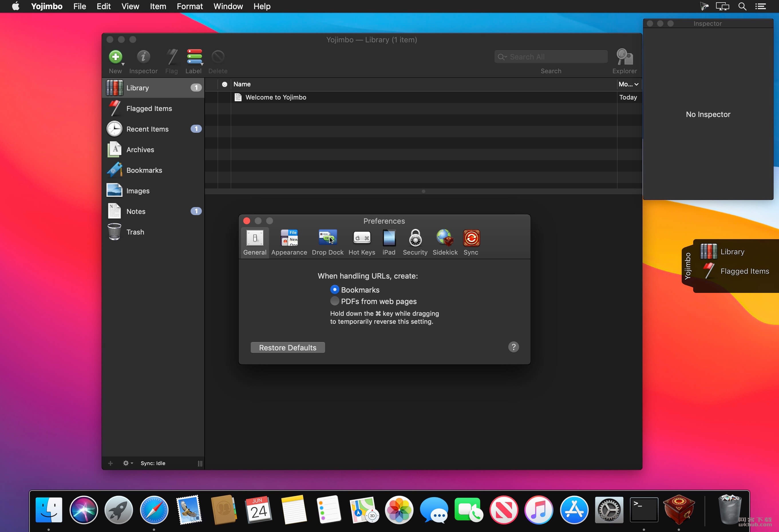Close the Inspector window
Viewport: 779px width, 532px height.
click(650, 23)
